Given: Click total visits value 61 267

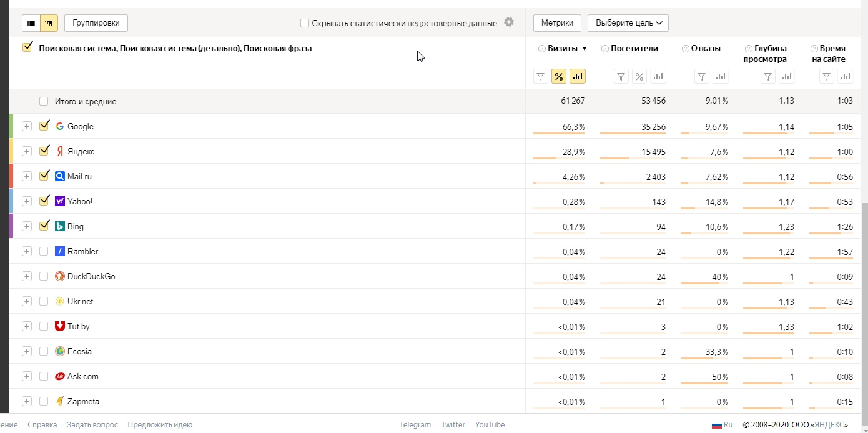Looking at the screenshot, I should pos(573,101).
